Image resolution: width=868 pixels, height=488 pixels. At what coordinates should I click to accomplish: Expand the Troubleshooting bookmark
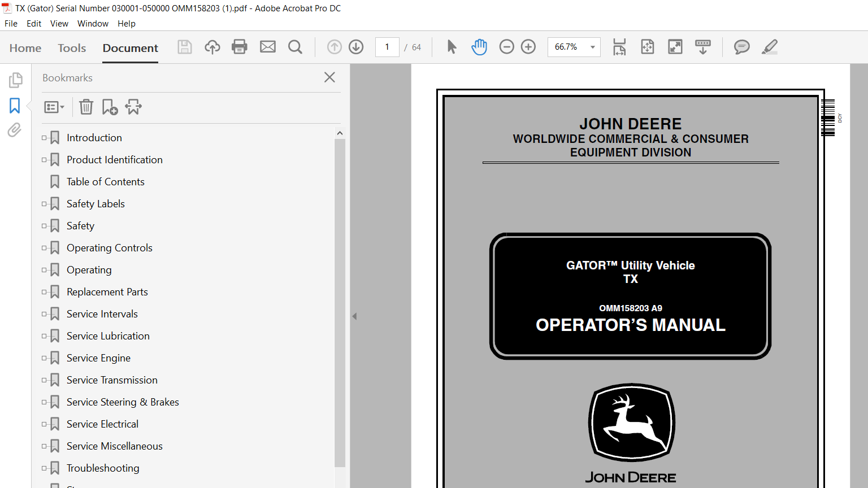(x=44, y=468)
